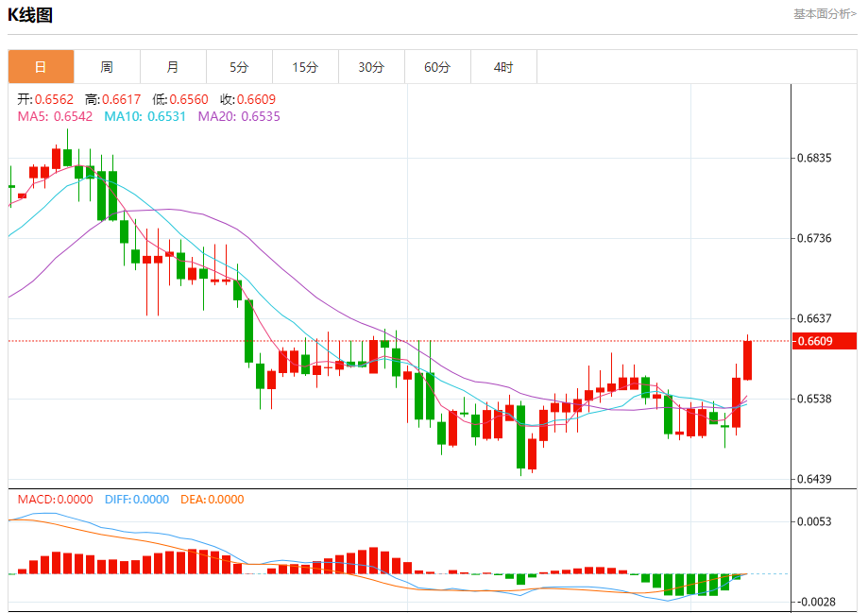Open the 60分 interval tab
The height and width of the screenshot is (613, 868).
tap(437, 67)
